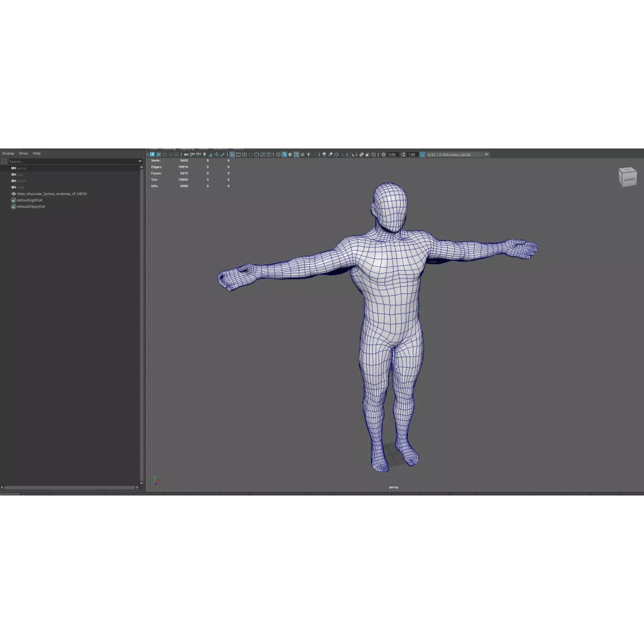Click the Select Camera icon in viewport toolbar

(x=187, y=154)
